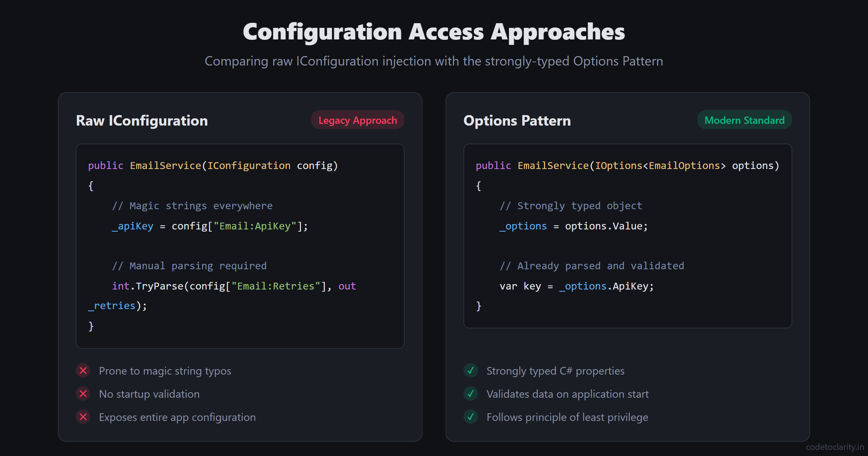Click the Configuration Access Approaches title
This screenshot has height=456, width=868.
coord(434,32)
